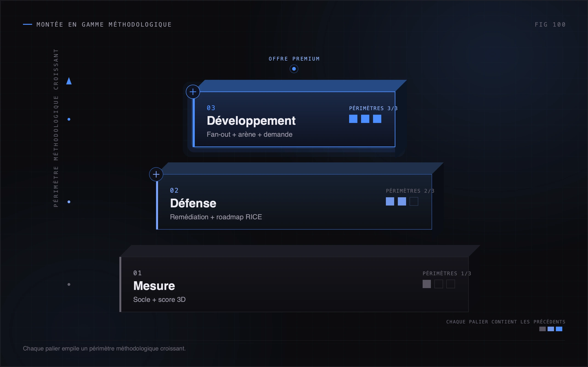Select the Offre Premium radio marker
This screenshot has height=367, width=588.
294,69
